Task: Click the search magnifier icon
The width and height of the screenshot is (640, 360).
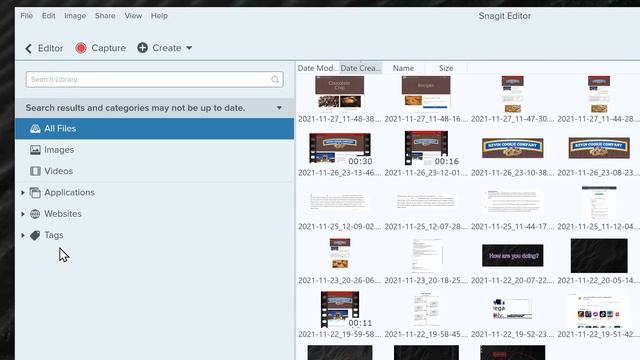Action: tap(275, 79)
